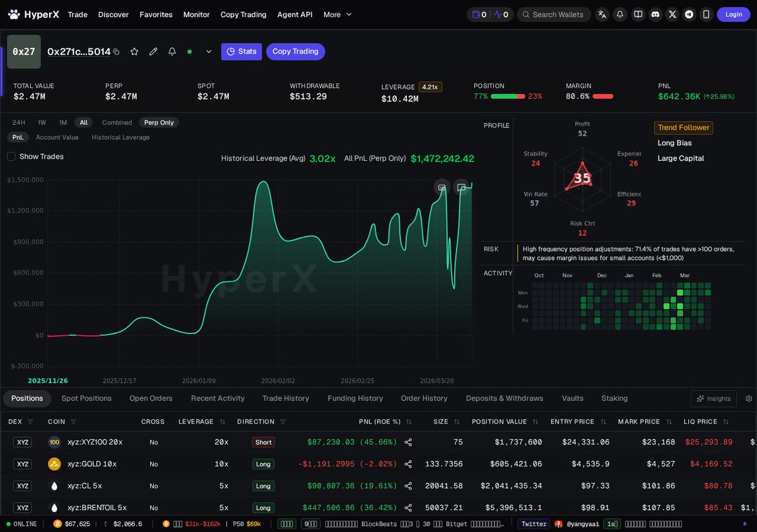Click the radar chart score 35
The height and width of the screenshot is (532, 757).
[x=582, y=178]
